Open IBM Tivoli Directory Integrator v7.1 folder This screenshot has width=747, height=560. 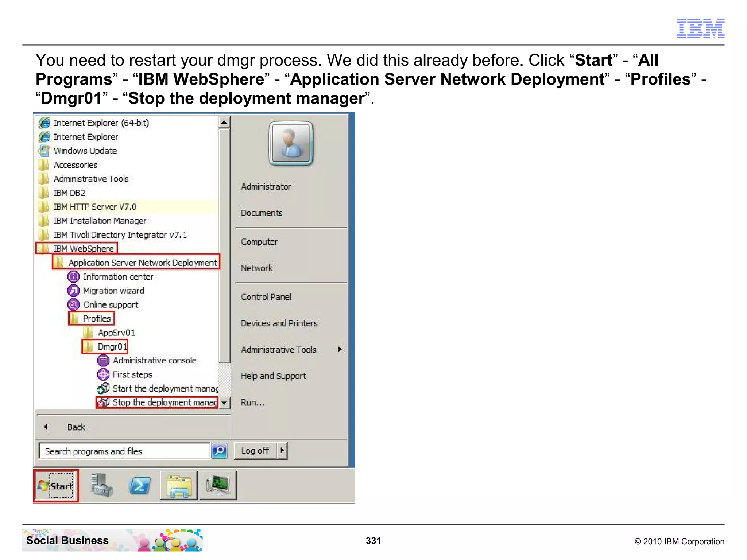112,234
